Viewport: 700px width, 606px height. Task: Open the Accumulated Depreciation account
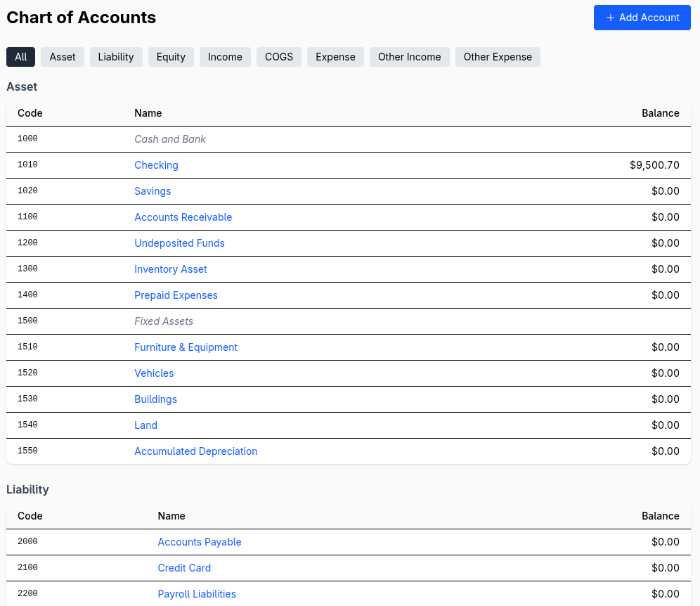click(x=195, y=451)
